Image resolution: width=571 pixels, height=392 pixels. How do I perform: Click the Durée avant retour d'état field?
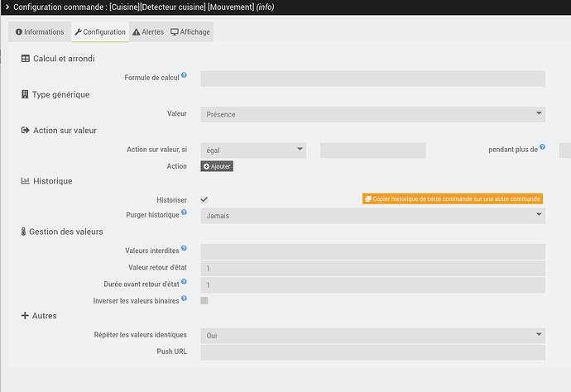tap(372, 285)
